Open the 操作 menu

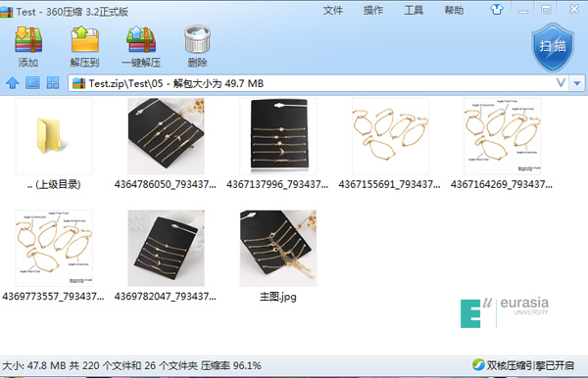coord(373,11)
